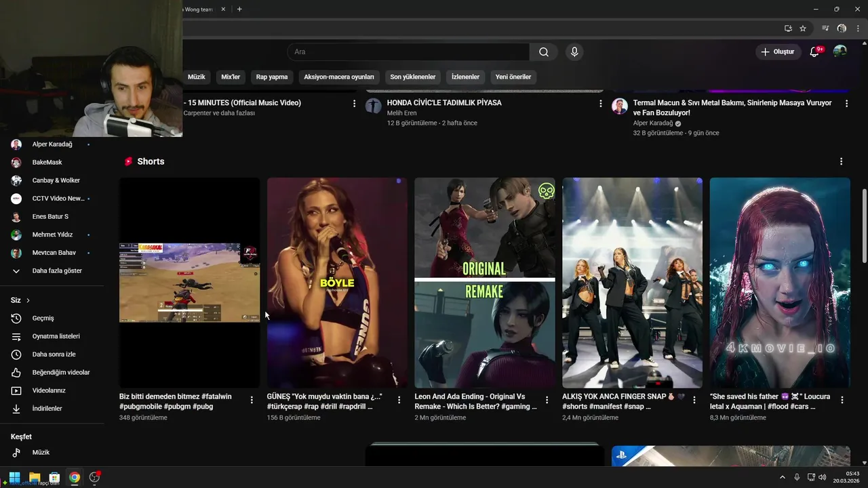Open options for Biz bitti demeden bitmez short
This screenshot has width=868, height=488.
252,400
